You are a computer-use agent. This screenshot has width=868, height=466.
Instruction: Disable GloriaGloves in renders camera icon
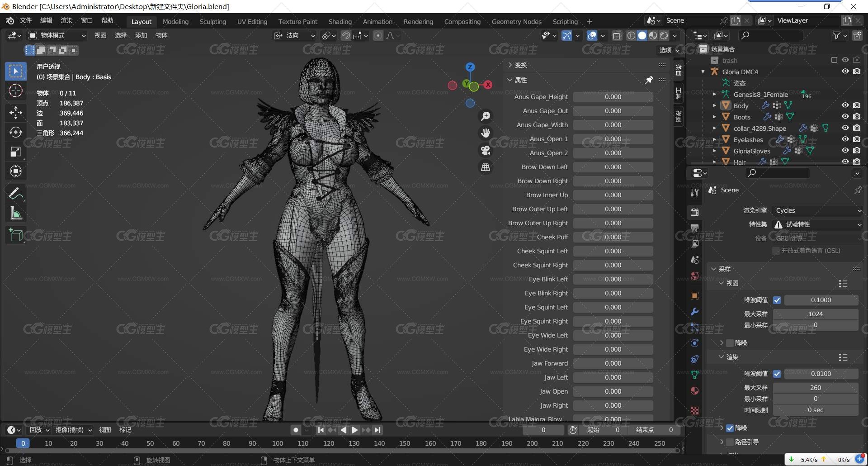tap(857, 151)
